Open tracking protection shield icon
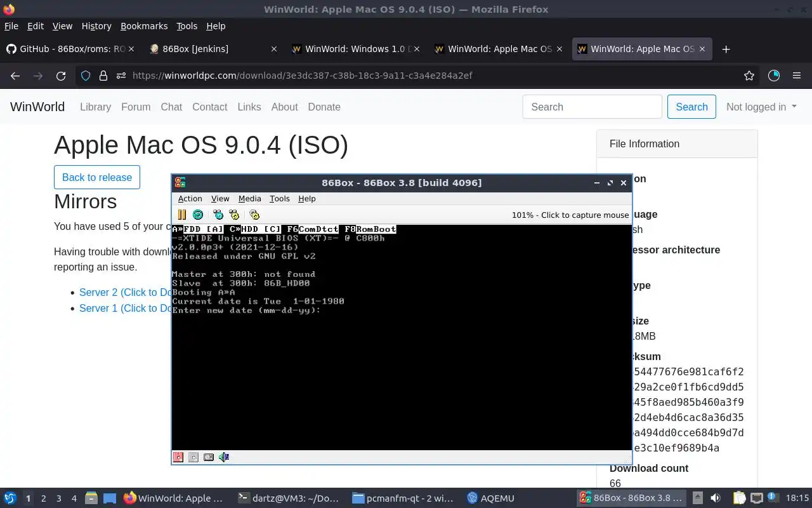Screen dimensions: 812x508 pyautogui.click(x=86, y=76)
